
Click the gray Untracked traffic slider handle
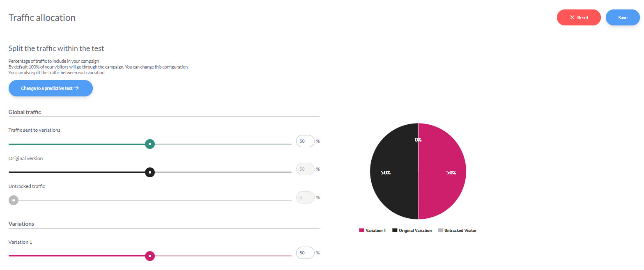(14, 200)
